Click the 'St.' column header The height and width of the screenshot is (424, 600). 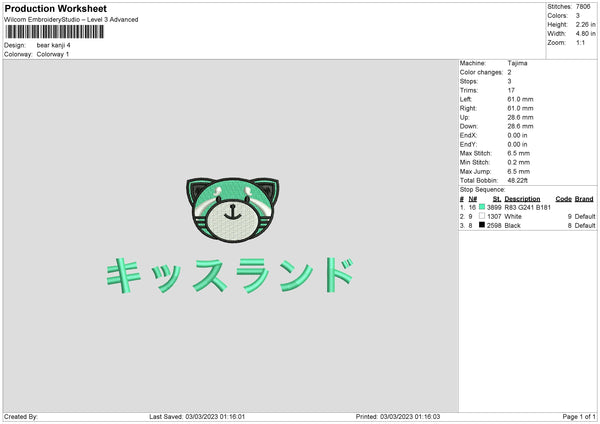(497, 199)
